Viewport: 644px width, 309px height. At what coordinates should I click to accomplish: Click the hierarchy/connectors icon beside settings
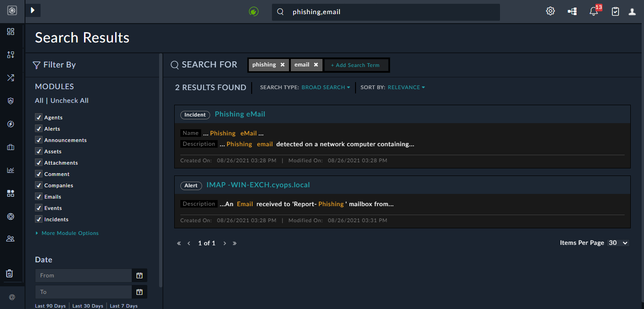(x=572, y=11)
